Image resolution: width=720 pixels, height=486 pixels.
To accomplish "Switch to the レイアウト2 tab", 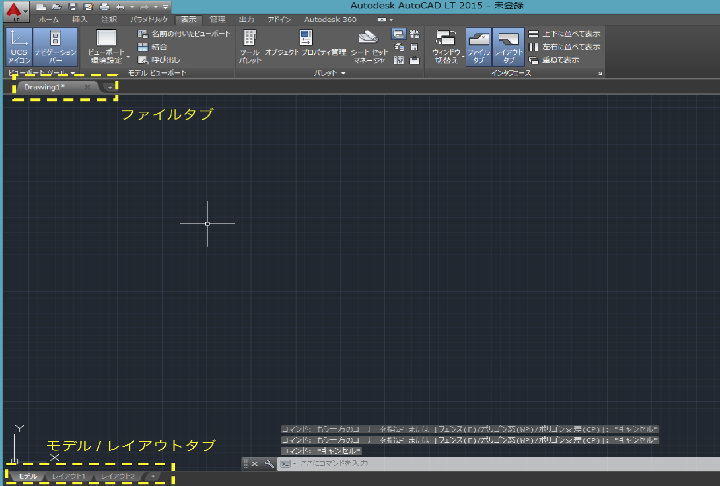I will [118, 476].
